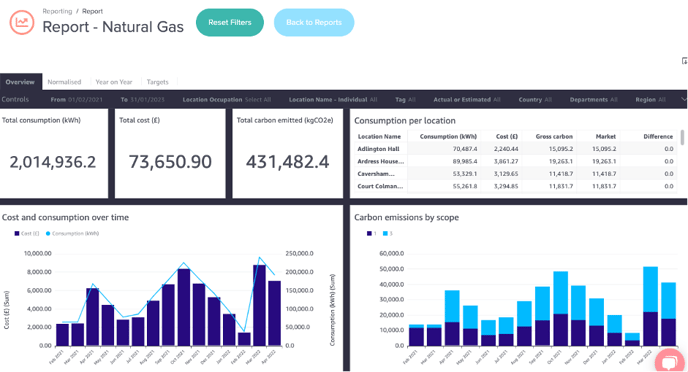Click the Consumption per location table scrollbar

pos(682,137)
